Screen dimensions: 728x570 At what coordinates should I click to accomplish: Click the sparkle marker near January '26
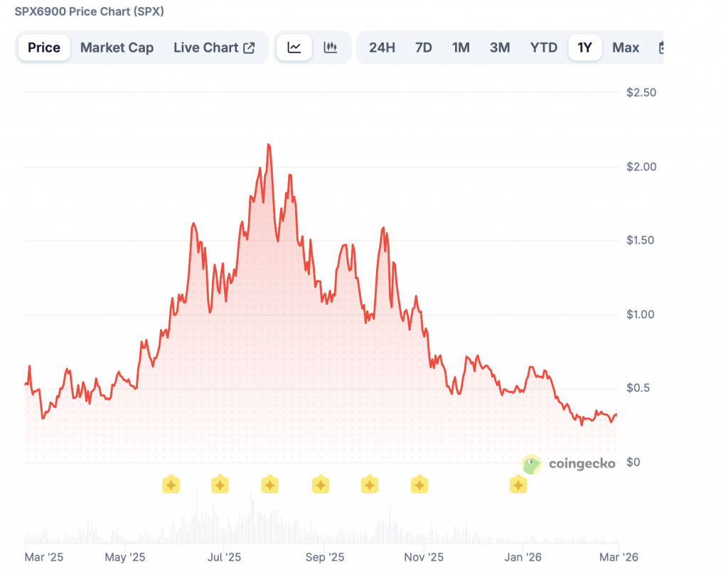coord(518,485)
